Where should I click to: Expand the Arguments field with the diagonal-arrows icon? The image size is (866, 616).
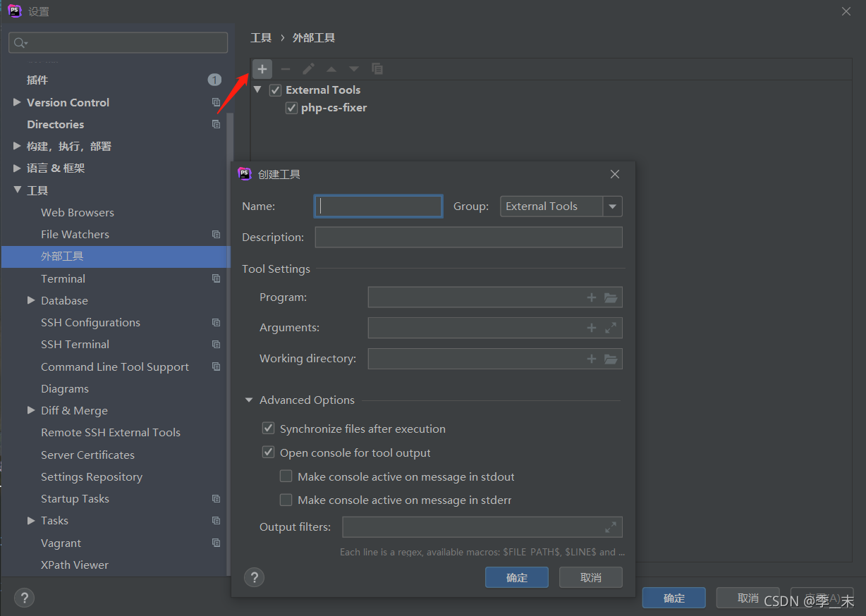pyautogui.click(x=611, y=327)
